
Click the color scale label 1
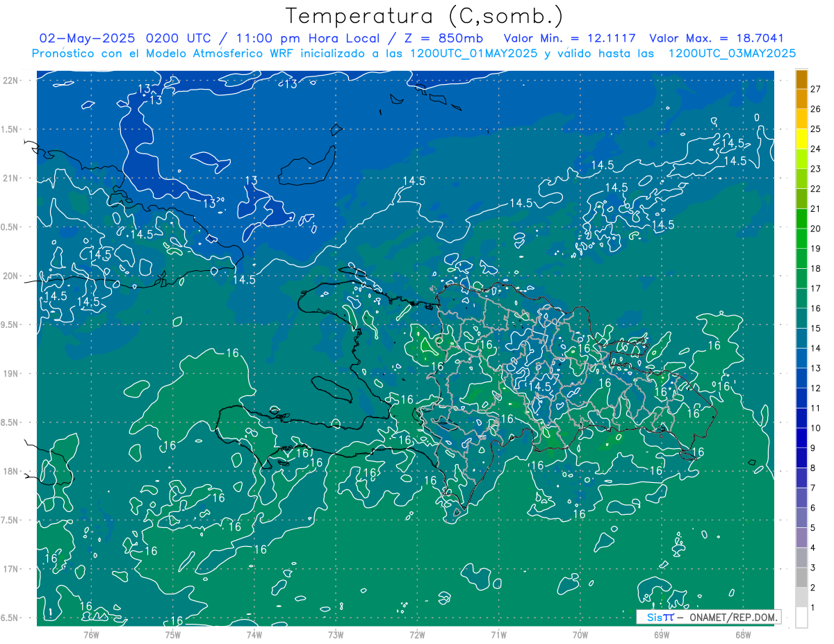pyautogui.click(x=812, y=608)
